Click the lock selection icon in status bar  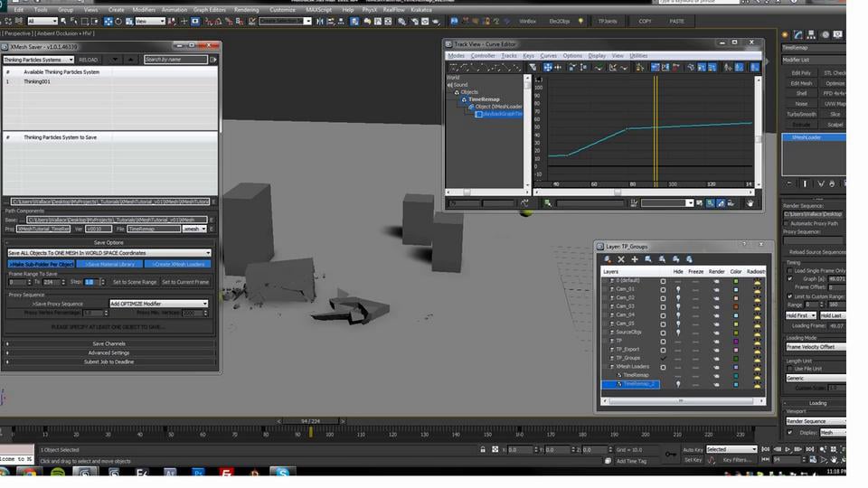pyautogui.click(x=483, y=450)
